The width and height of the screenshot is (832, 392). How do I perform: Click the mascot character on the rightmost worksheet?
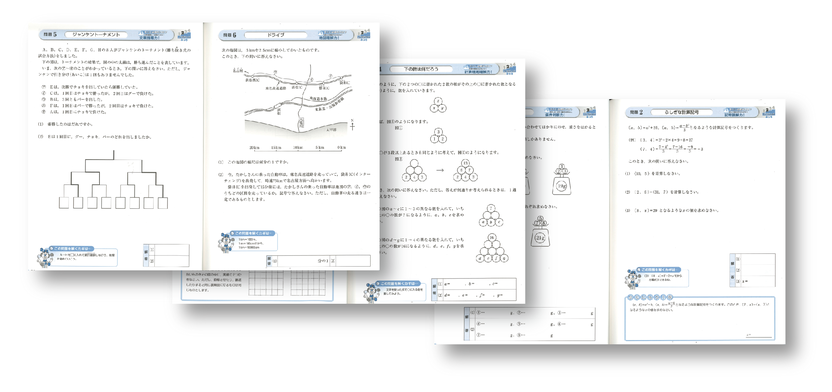(632, 279)
